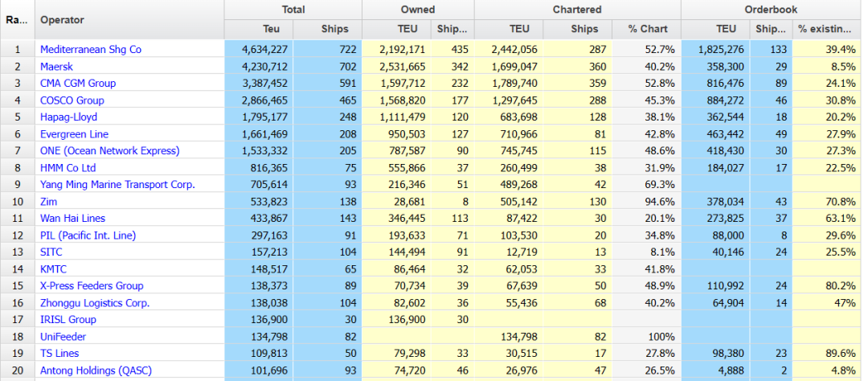Click the % Chart column header
This screenshot has height=381, width=868.
tap(646, 29)
